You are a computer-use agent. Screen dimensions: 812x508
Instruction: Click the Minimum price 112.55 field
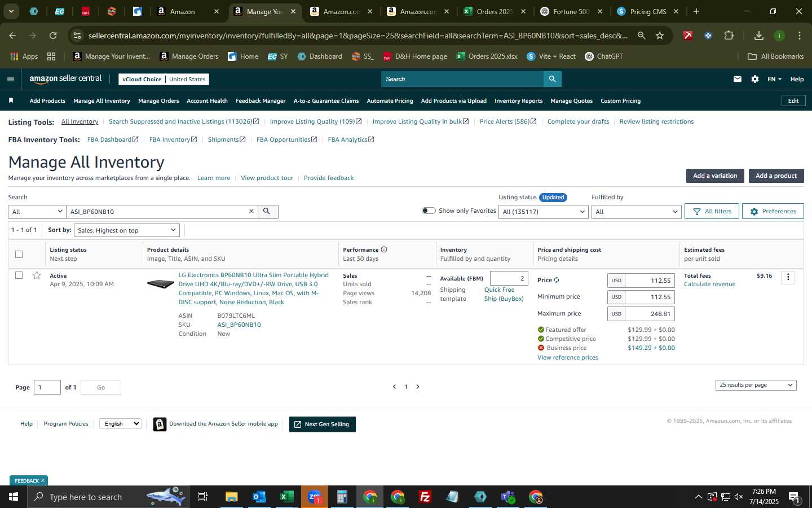coord(648,297)
